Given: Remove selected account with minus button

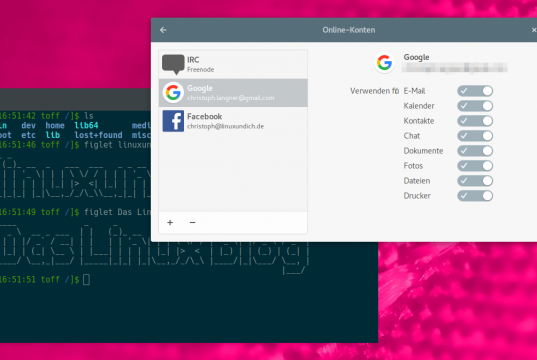Looking at the screenshot, I should 192,223.
